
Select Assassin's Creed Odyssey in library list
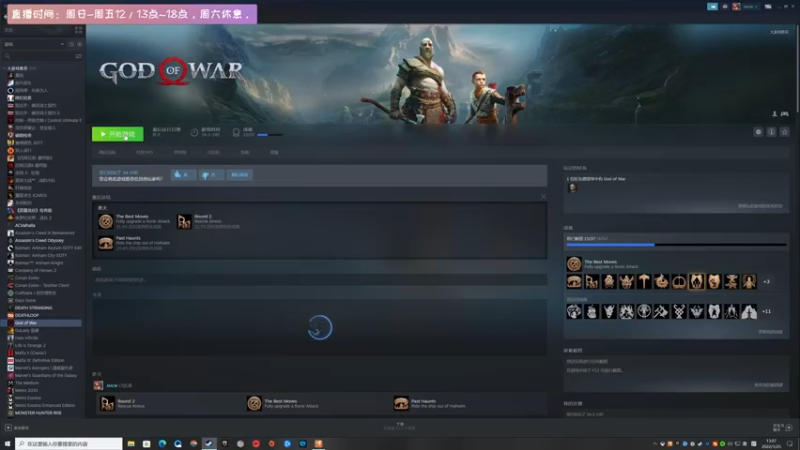tap(39, 240)
